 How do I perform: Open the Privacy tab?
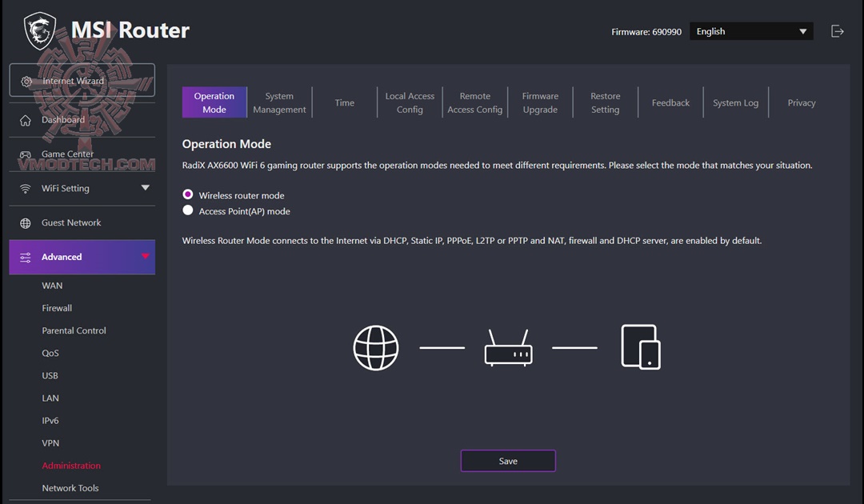point(801,102)
